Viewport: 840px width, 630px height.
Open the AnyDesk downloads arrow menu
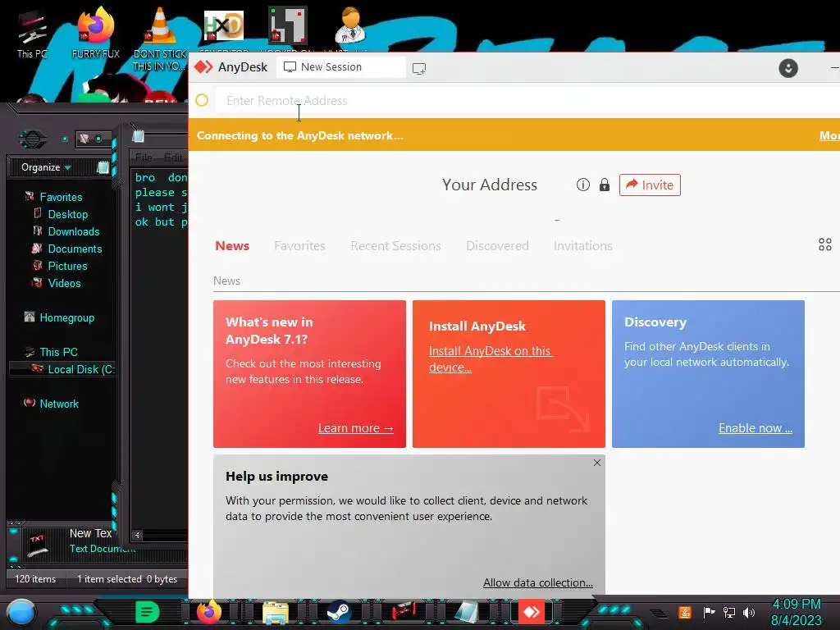(x=788, y=68)
